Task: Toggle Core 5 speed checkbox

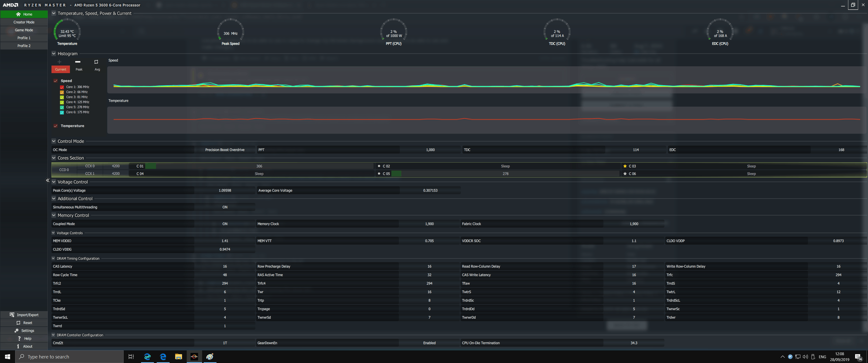Action: click(x=62, y=107)
